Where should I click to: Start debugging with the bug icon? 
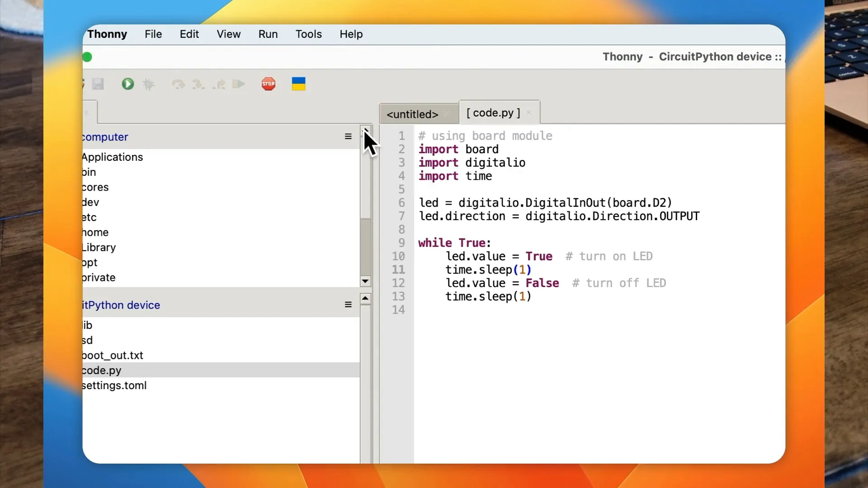[148, 84]
